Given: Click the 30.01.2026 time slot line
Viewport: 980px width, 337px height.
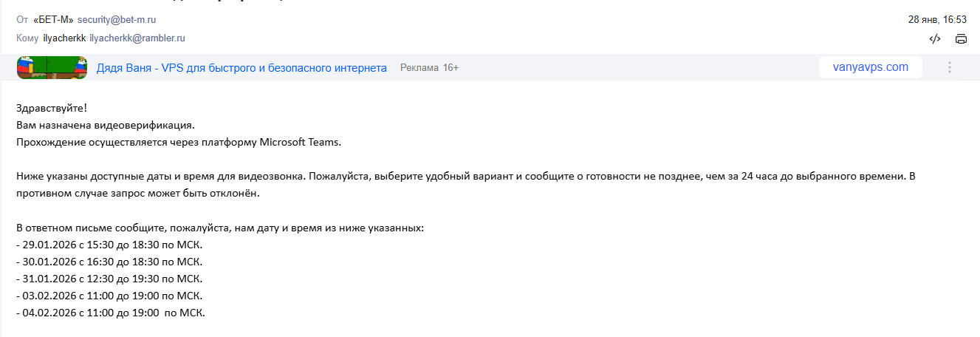Looking at the screenshot, I should coord(109,262).
